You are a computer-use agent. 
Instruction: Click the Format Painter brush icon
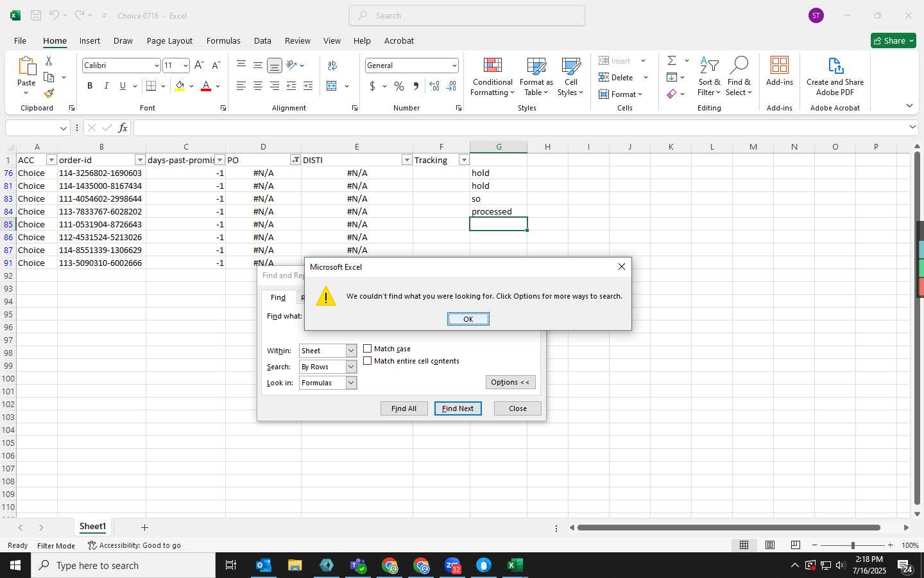pyautogui.click(x=49, y=93)
